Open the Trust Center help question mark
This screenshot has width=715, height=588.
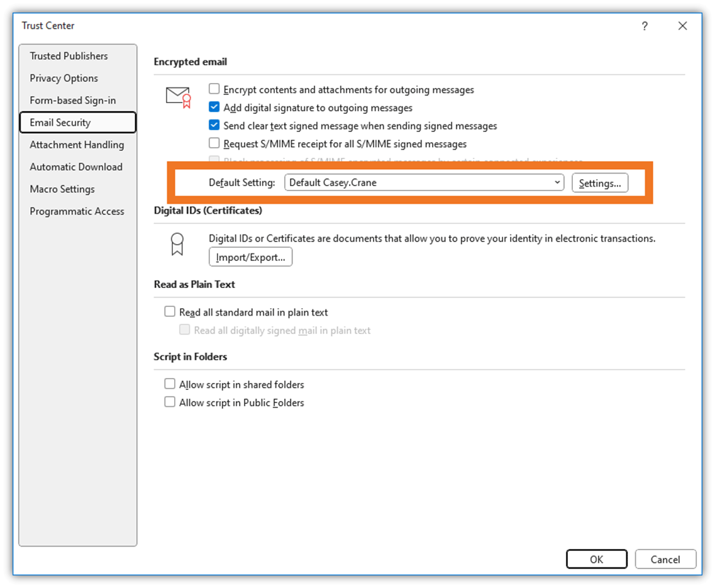point(644,26)
